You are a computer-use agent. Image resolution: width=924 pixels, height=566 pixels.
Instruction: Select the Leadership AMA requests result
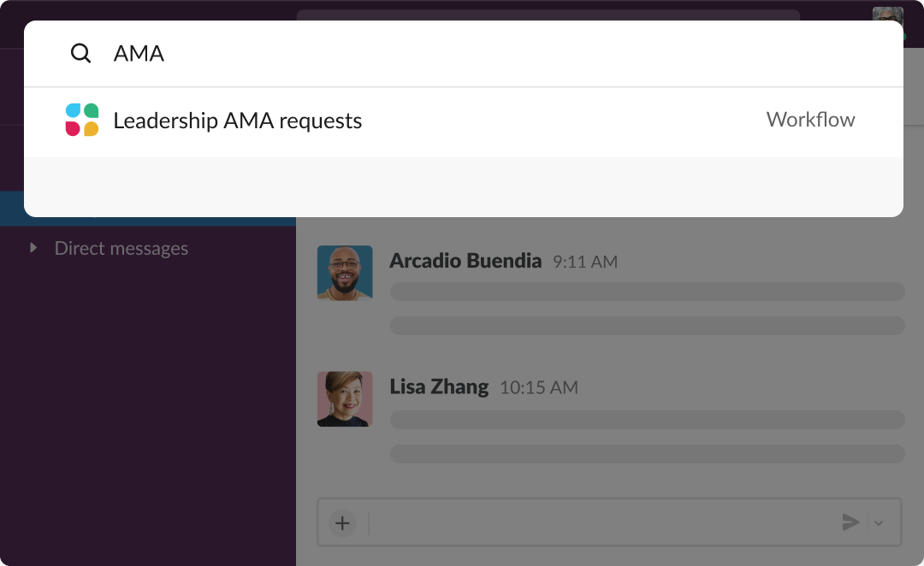238,121
